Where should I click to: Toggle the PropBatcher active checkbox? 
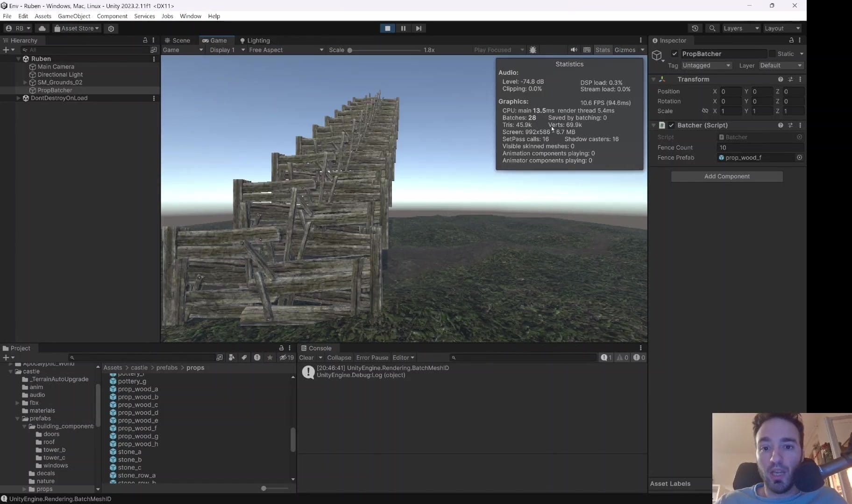coord(674,54)
